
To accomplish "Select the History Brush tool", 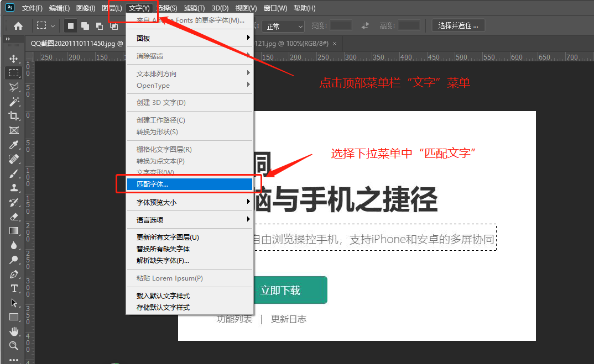I will (x=14, y=202).
